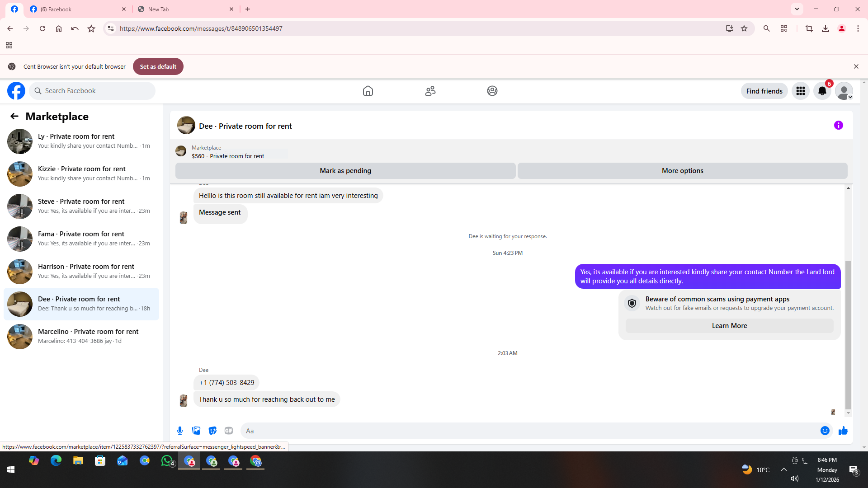Attach a photo using the image icon
This screenshot has height=488, width=868.
(196, 431)
